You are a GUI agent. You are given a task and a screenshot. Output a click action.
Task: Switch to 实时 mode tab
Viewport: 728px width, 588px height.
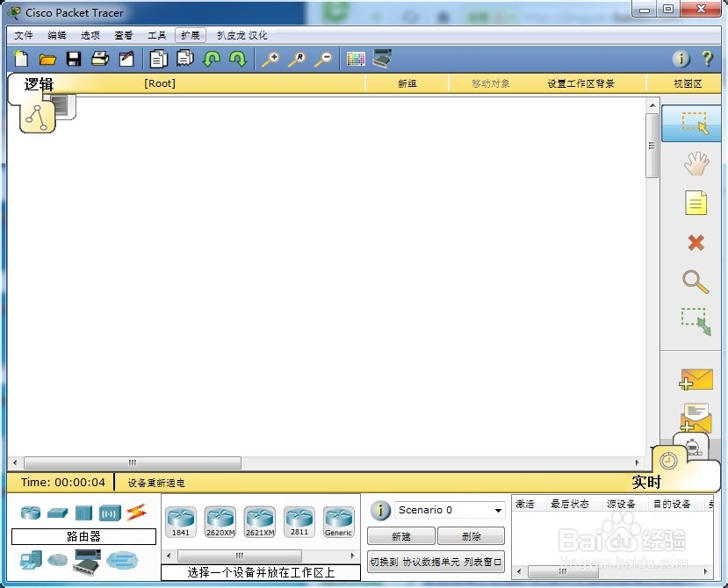645,482
